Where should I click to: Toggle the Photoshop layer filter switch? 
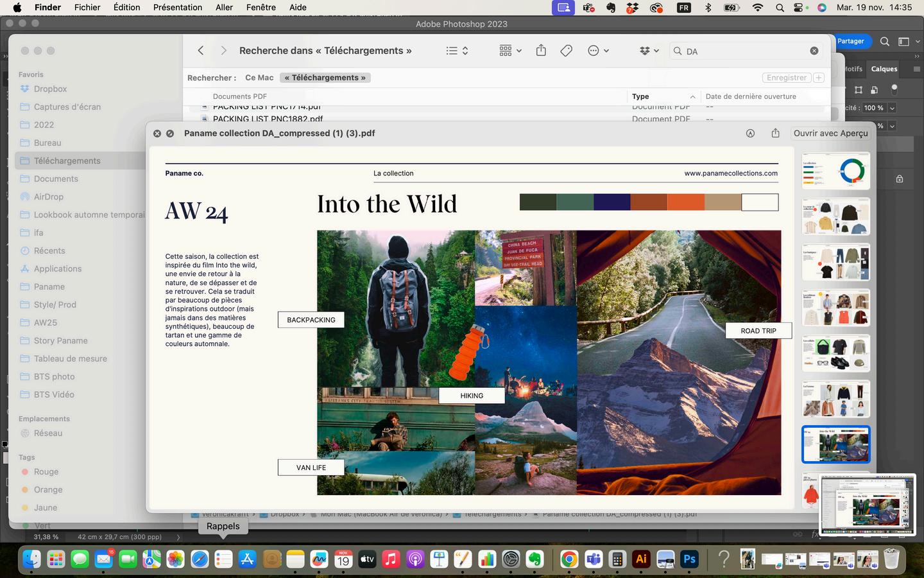[894, 89]
